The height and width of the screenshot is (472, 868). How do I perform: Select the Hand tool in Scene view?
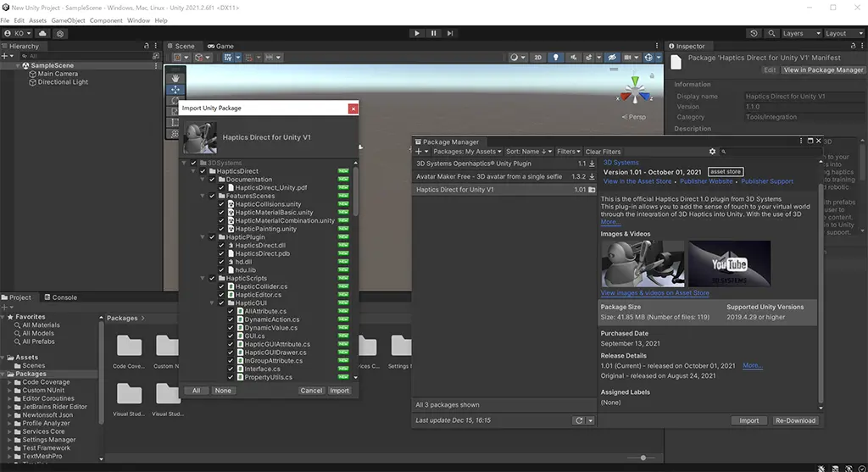tap(175, 78)
